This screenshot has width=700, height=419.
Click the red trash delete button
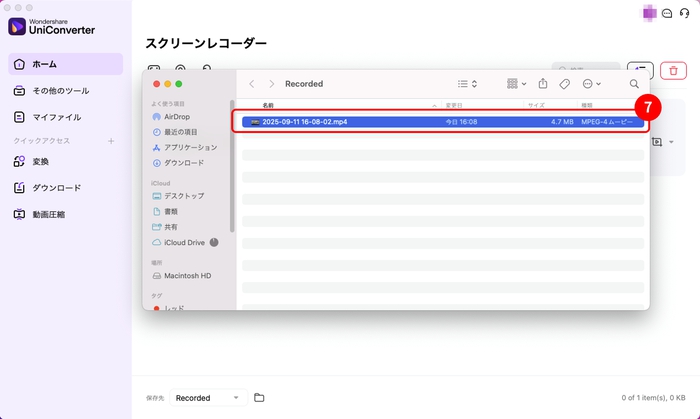tap(674, 71)
